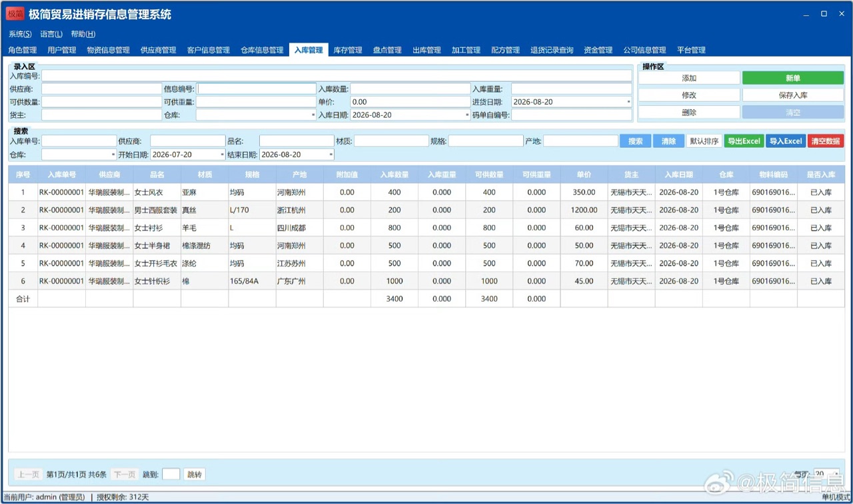853x504 pixels.
Task: Click the 清除 button in search area
Action: pos(668,141)
